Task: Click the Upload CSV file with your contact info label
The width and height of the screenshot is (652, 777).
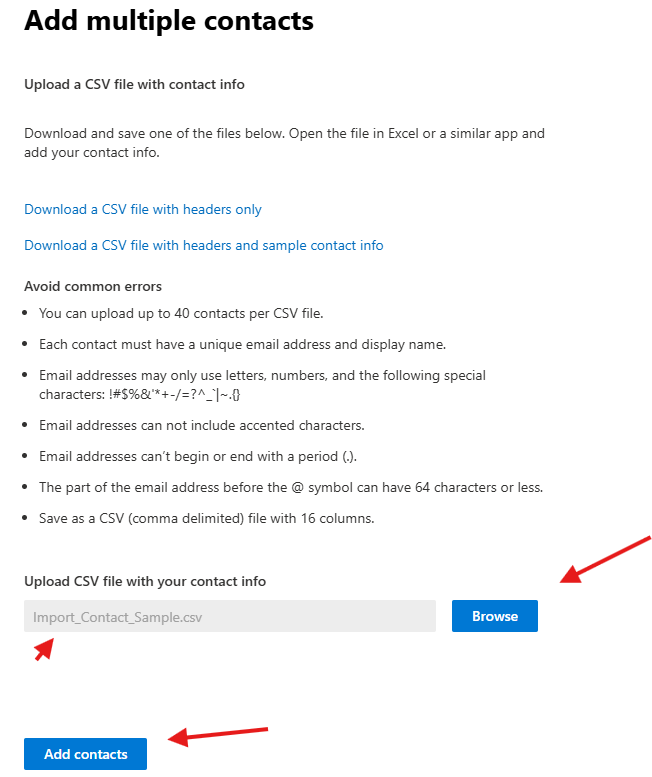Action: [x=145, y=581]
